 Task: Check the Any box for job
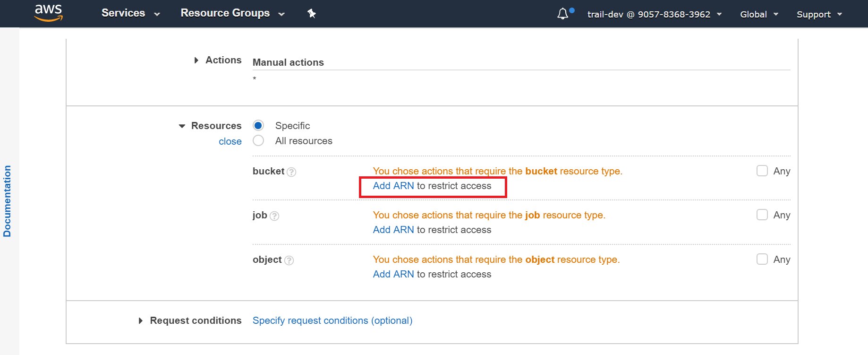[x=762, y=215]
